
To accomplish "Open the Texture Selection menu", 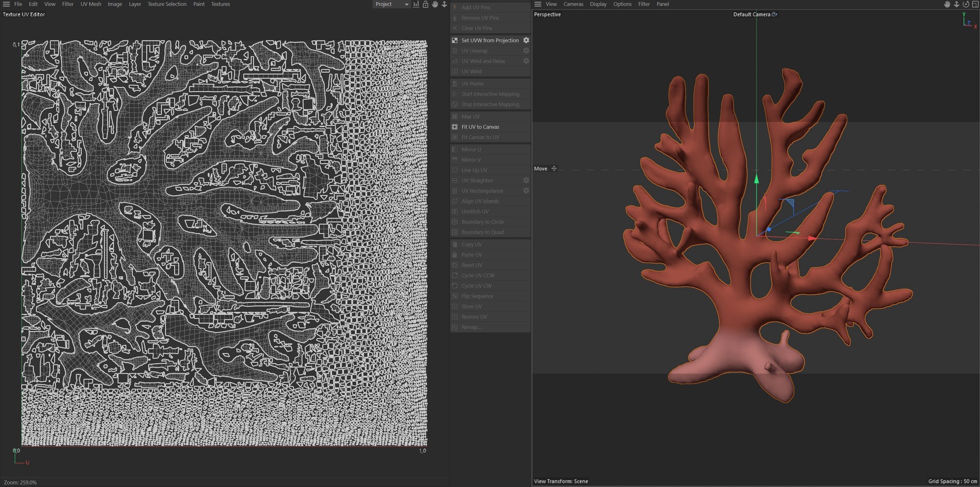I will [167, 4].
